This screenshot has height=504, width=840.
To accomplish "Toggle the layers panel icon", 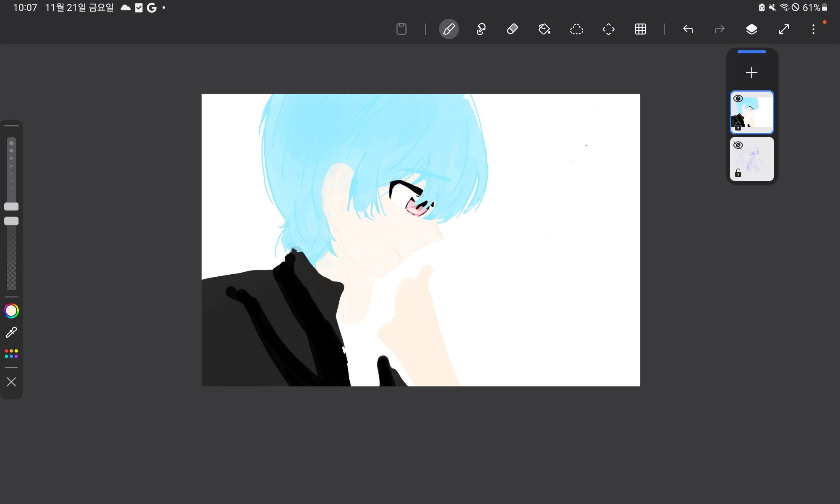I will point(751,29).
